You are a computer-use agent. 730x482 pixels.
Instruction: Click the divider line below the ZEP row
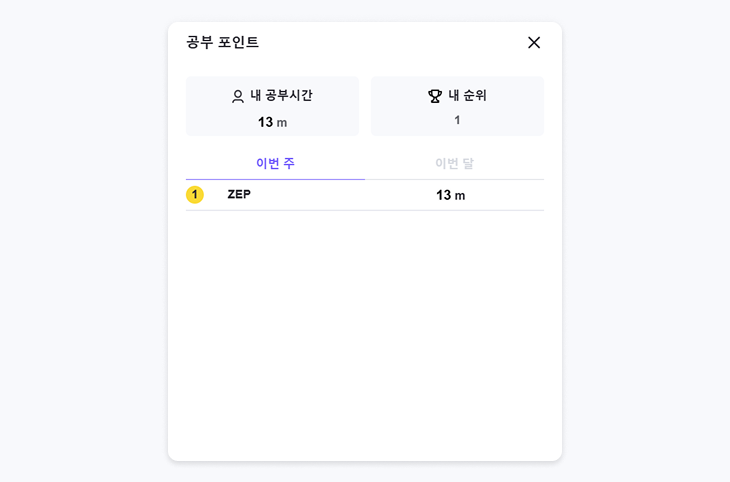[365, 211]
